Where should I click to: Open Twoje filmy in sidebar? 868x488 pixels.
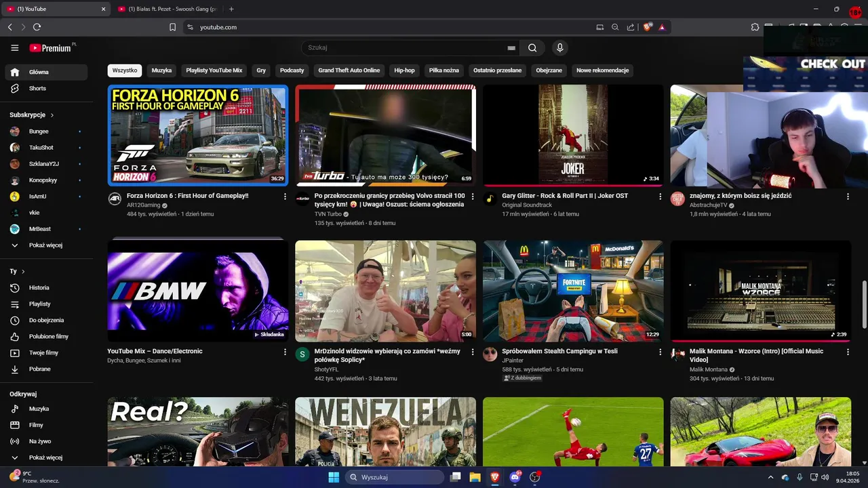46,352
